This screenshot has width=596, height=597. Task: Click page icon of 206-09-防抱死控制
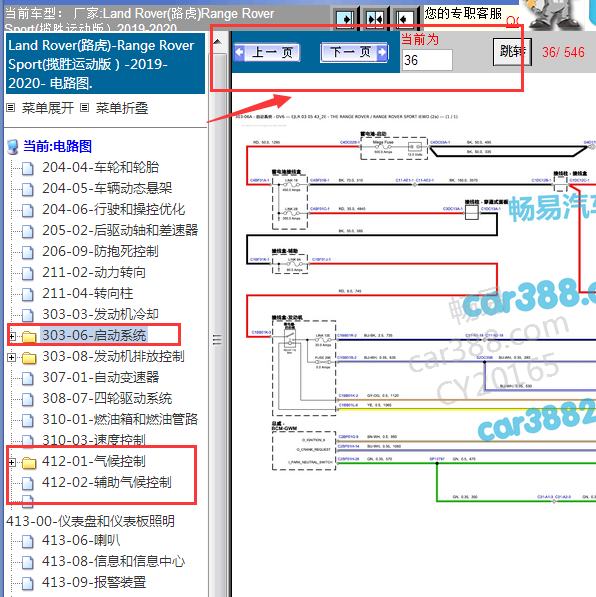(28, 252)
